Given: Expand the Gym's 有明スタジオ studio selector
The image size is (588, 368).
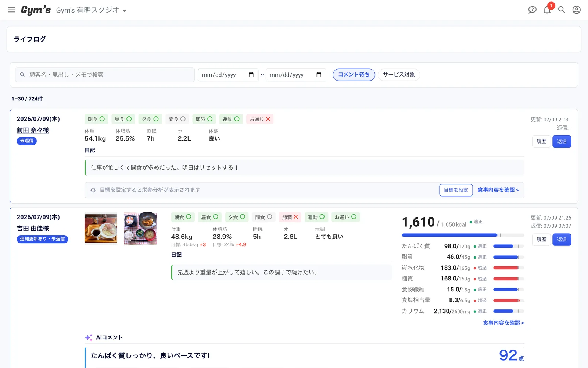Looking at the screenshot, I should (x=91, y=10).
